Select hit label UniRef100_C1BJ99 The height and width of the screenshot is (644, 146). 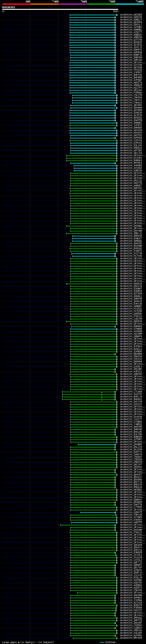click(x=131, y=319)
